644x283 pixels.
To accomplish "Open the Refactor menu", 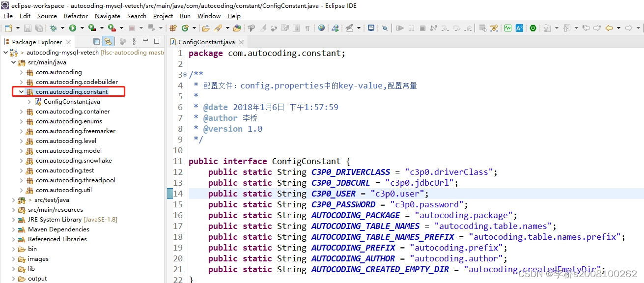I will pos(75,16).
